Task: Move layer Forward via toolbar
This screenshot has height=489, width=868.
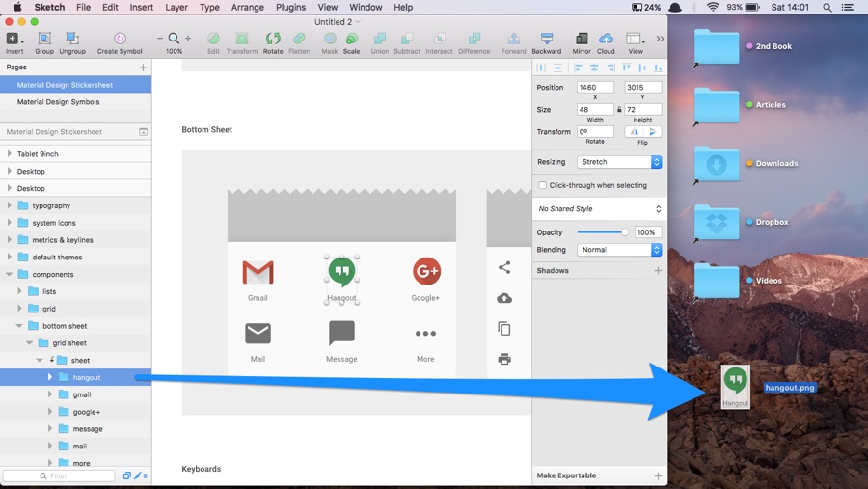Action: pyautogui.click(x=514, y=42)
